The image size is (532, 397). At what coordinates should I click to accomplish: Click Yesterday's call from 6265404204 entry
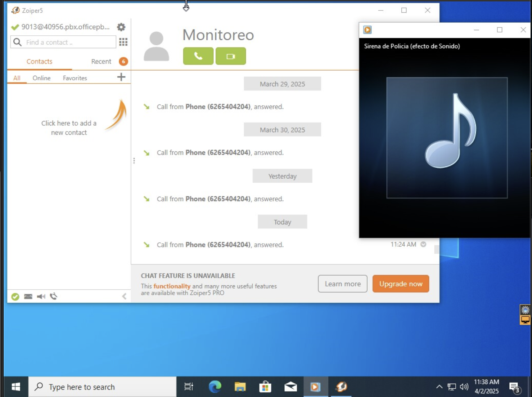click(x=220, y=199)
